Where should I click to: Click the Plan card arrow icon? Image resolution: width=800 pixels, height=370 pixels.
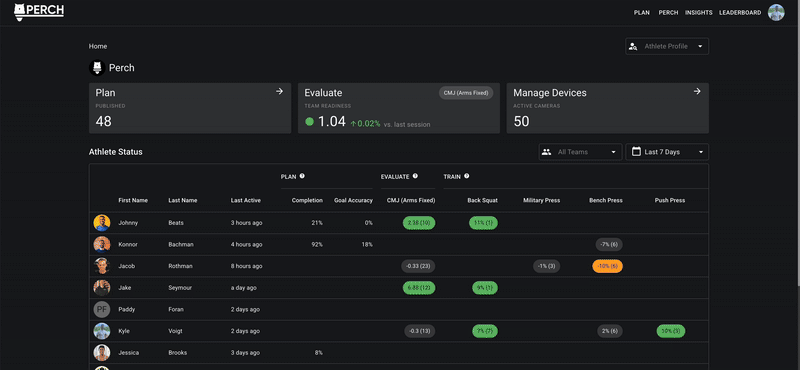pyautogui.click(x=279, y=91)
